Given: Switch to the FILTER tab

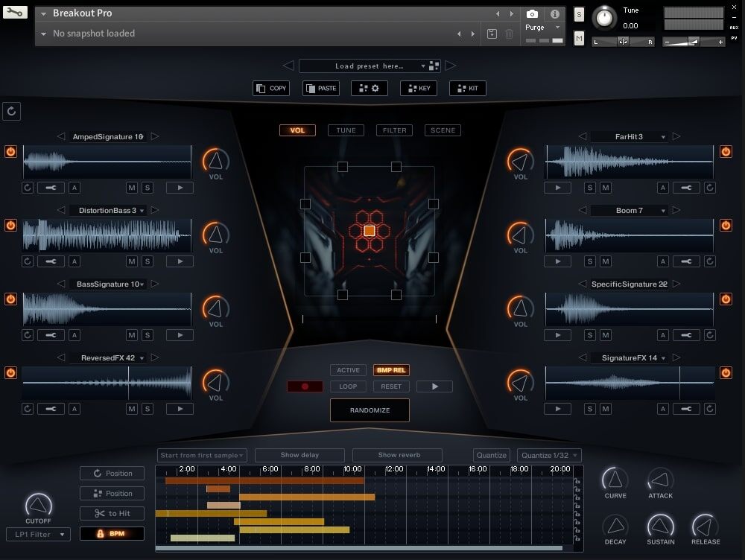Looking at the screenshot, I should pyautogui.click(x=394, y=130).
